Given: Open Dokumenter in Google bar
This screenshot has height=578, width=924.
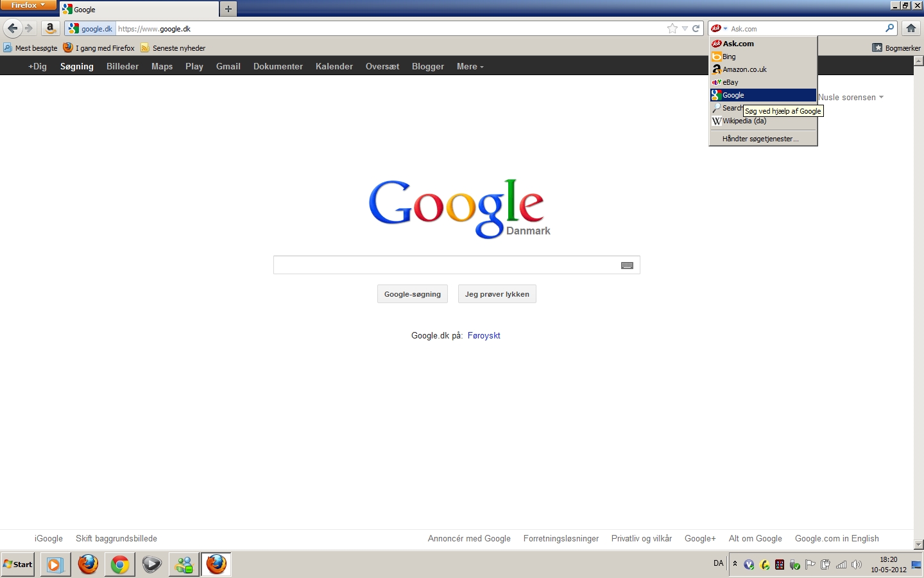Looking at the screenshot, I should 278,66.
